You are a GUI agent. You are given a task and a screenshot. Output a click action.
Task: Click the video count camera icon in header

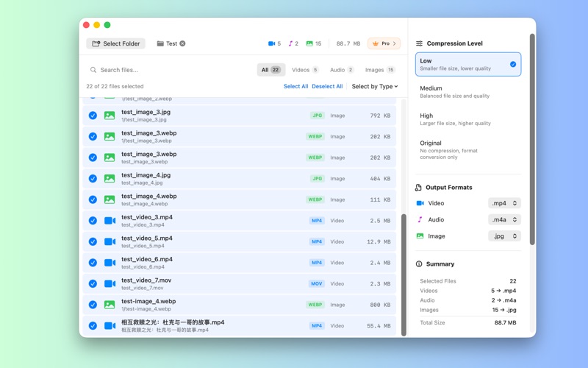[271, 43]
